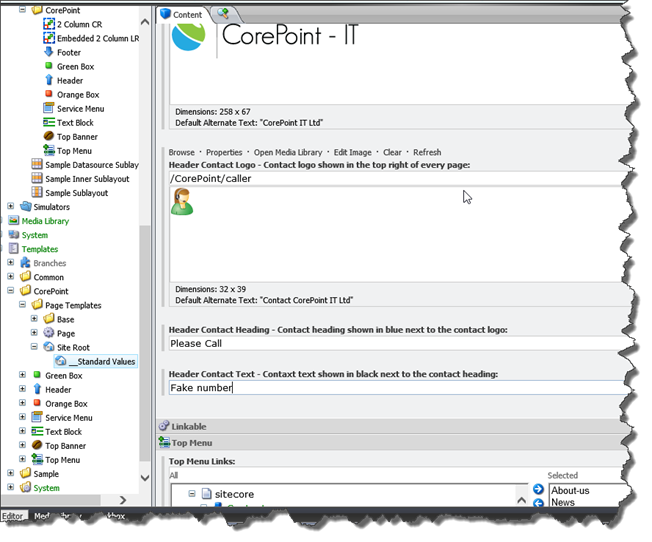This screenshot has height=542, width=652.
Task: Select the Text Block template tree item
Action: [x=63, y=432]
